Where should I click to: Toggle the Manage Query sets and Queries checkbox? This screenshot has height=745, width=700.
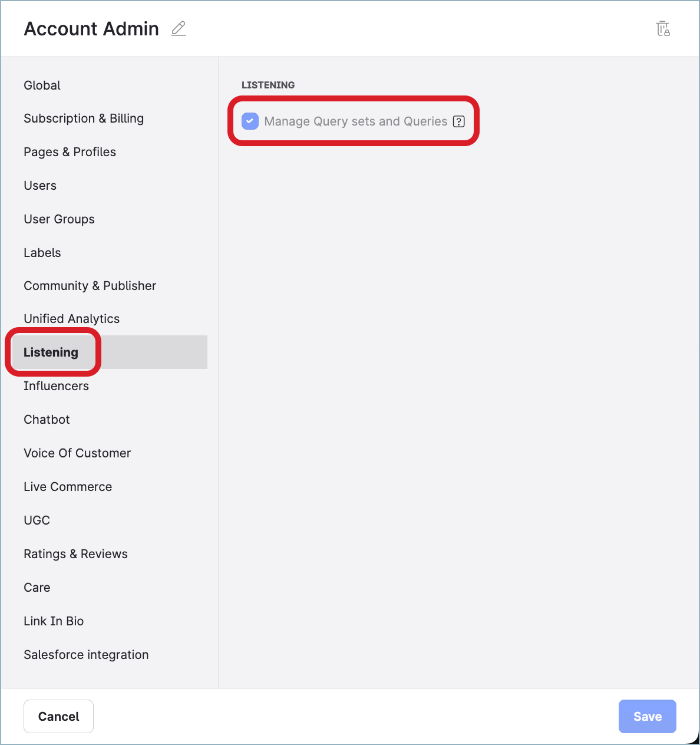[x=250, y=121]
